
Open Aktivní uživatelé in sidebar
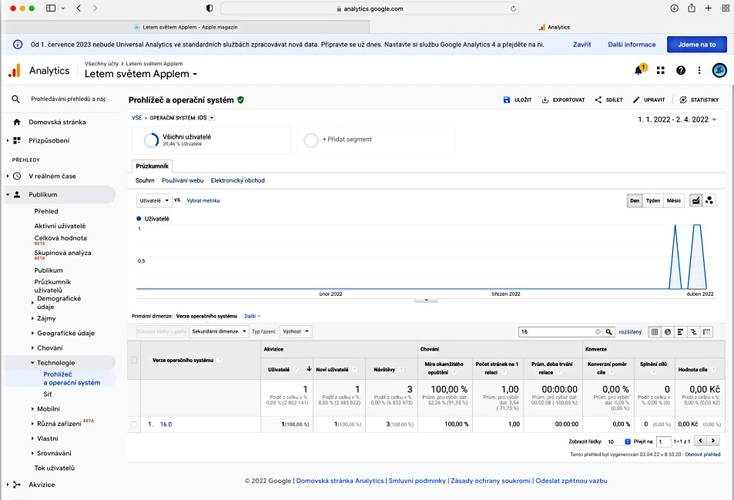point(60,226)
